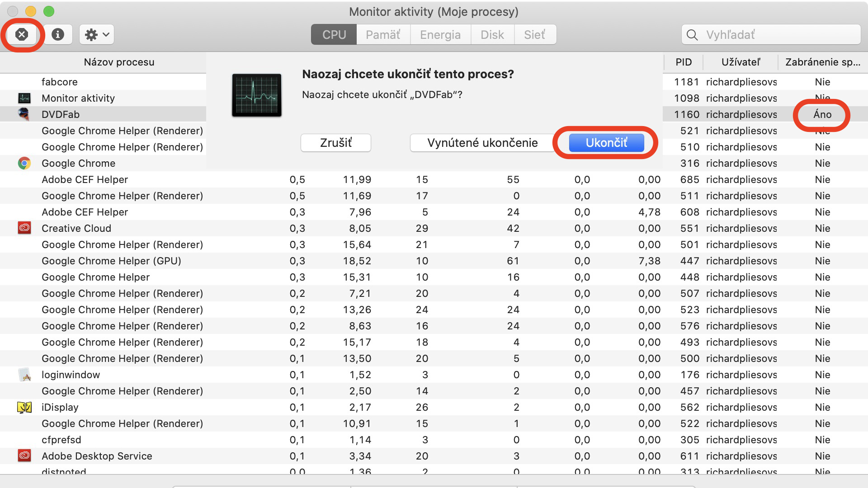
Task: Click PID 1160 in DVDFab row
Action: pyautogui.click(x=687, y=114)
